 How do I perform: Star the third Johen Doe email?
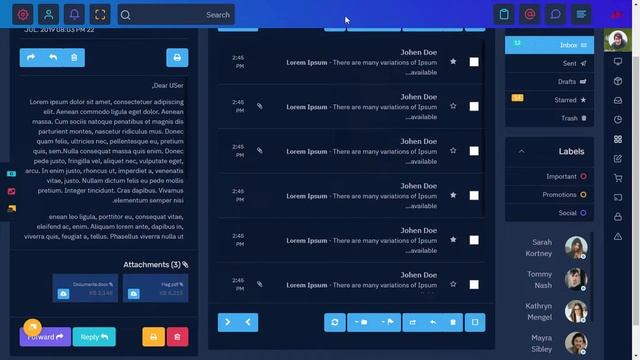coord(453,151)
